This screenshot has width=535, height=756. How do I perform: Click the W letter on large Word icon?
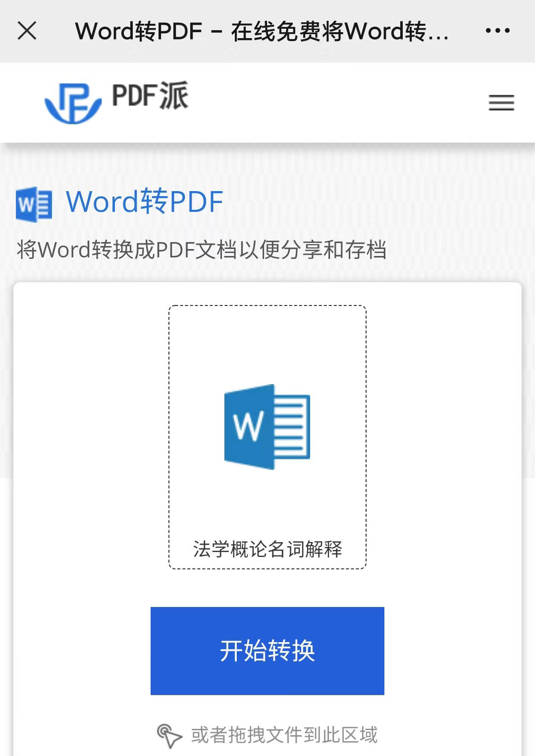(x=248, y=426)
